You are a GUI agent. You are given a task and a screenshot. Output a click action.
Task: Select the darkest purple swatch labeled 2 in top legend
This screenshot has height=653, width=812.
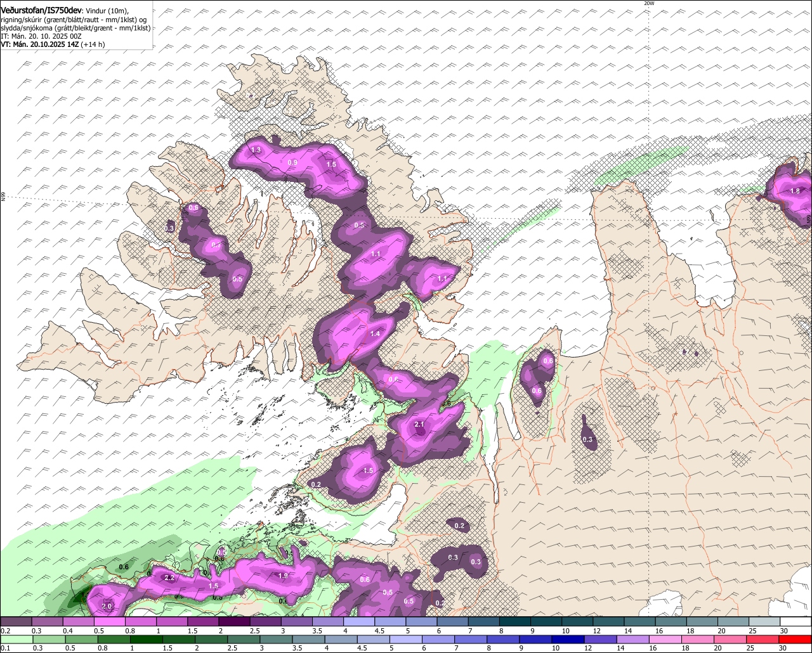click(x=234, y=622)
